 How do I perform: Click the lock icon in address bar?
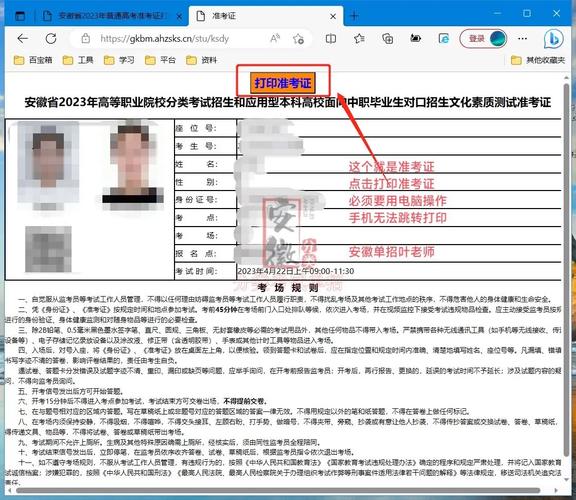(86, 39)
